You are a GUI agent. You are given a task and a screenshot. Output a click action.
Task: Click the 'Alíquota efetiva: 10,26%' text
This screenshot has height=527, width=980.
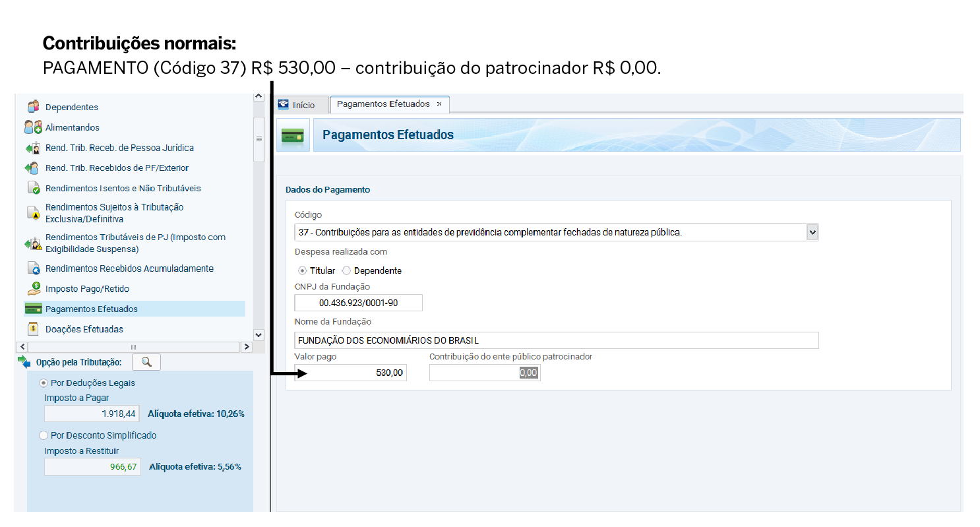coord(196,414)
